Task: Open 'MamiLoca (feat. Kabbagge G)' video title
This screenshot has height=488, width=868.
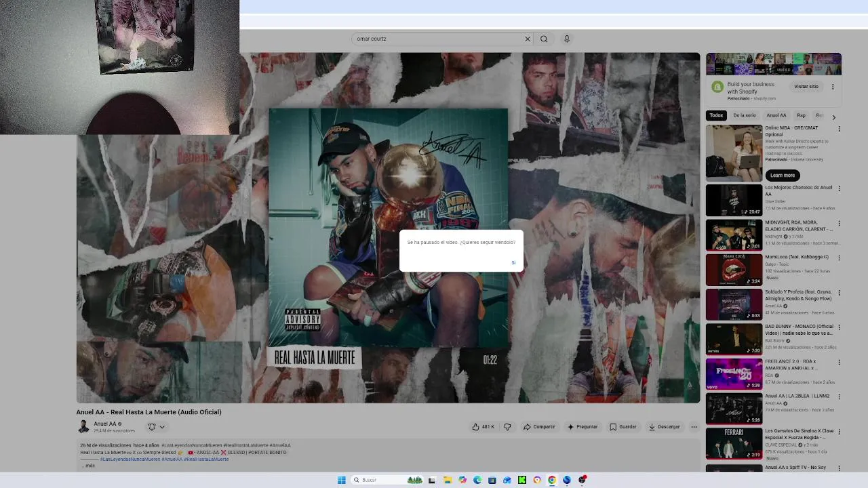Action: [797, 257]
